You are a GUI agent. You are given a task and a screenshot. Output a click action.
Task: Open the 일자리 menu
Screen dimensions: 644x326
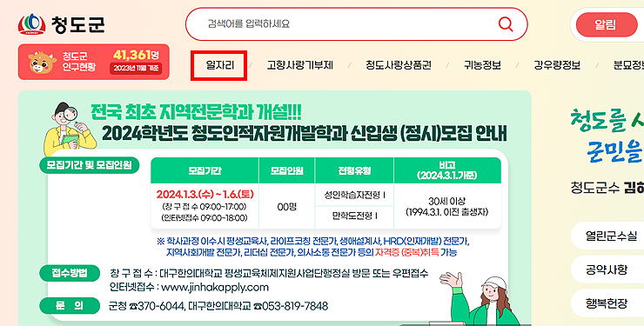click(220, 65)
